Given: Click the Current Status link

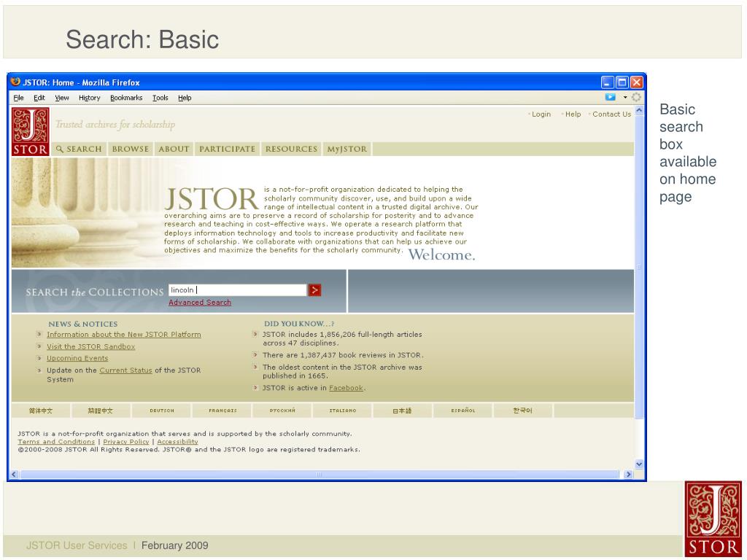Looking at the screenshot, I should tap(125, 370).
